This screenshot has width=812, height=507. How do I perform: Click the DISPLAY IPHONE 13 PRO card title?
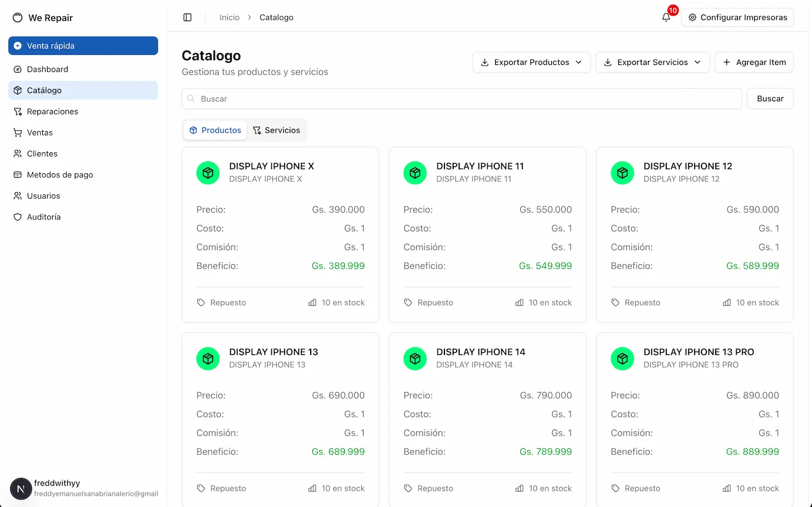pyautogui.click(x=698, y=352)
